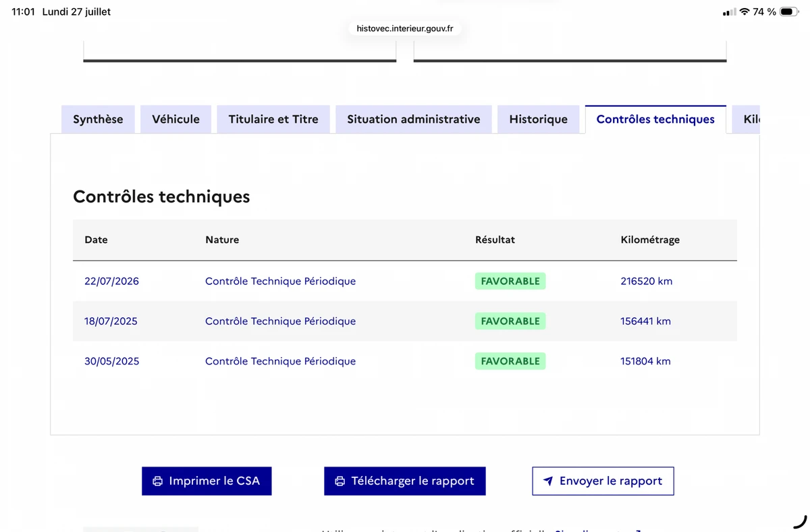The width and height of the screenshot is (810, 532).
Task: Open the Titulaire et Titre tab
Action: 273,119
